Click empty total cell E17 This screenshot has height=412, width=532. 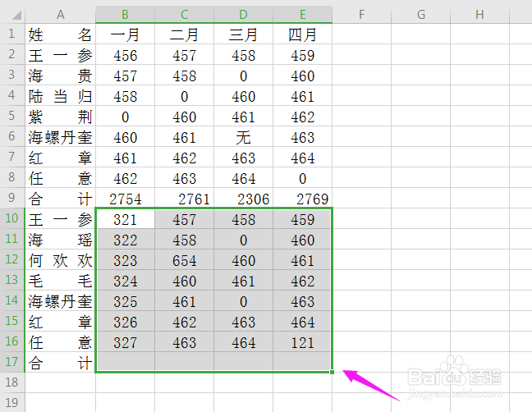coord(302,362)
